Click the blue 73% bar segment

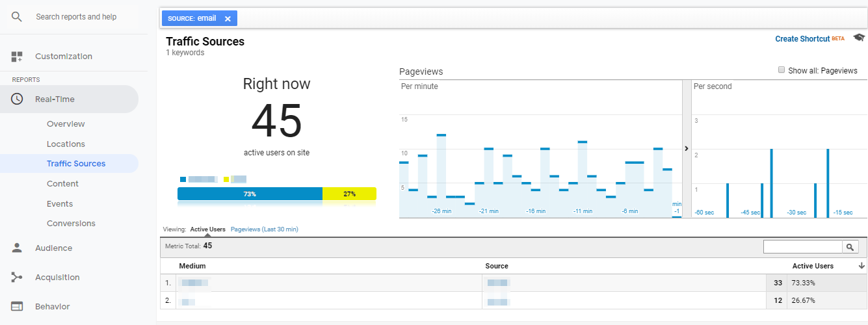250,194
